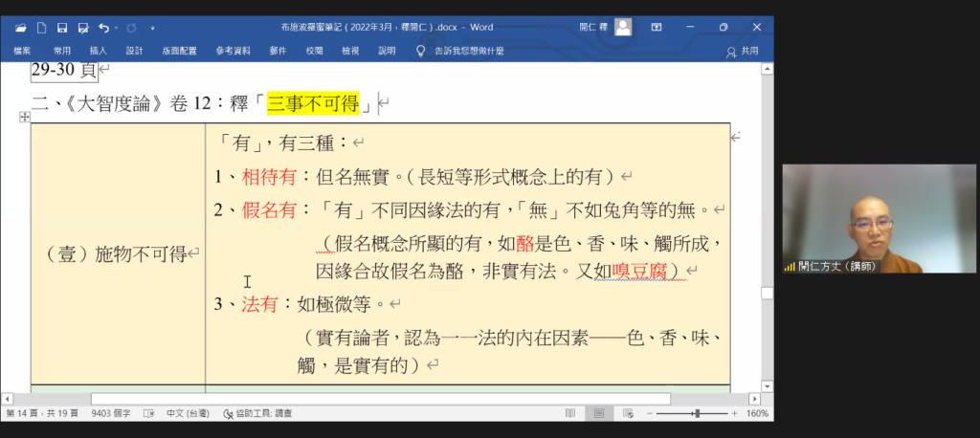This screenshot has width=980, height=438.
Task: Click the 共用 (Share) button
Action: pos(743,51)
